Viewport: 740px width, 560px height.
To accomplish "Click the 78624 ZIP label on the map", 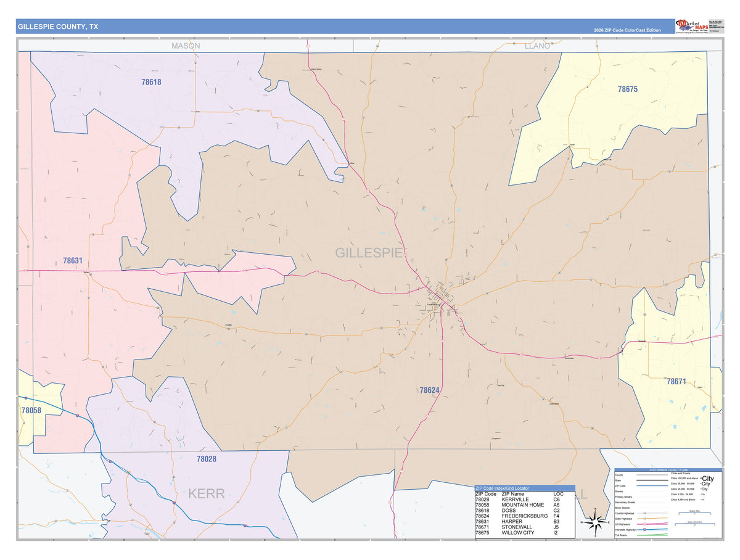I will click(x=429, y=390).
